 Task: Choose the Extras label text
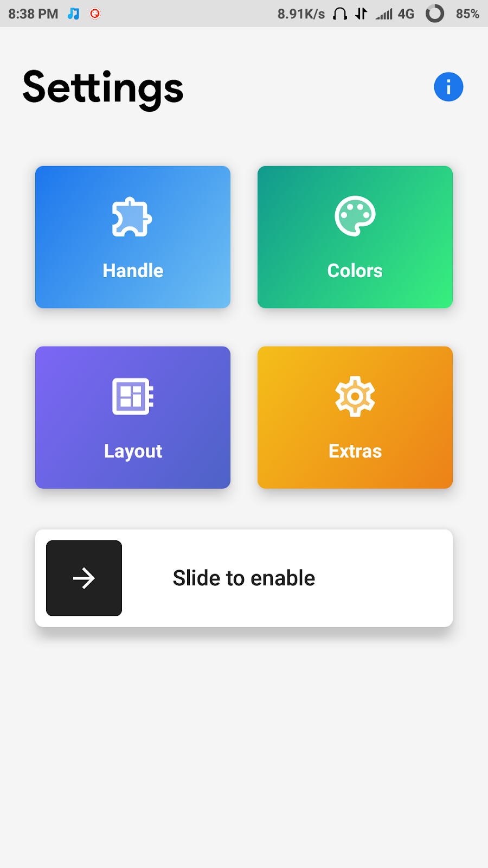(355, 451)
